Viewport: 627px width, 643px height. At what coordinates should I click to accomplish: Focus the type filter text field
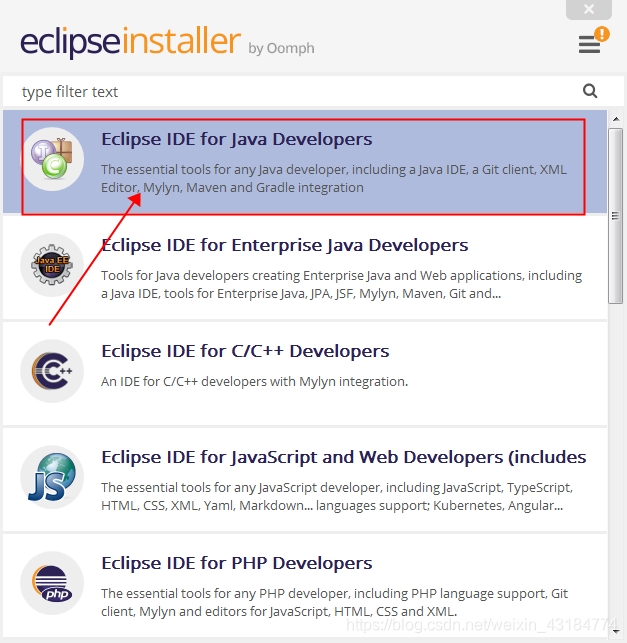click(313, 91)
